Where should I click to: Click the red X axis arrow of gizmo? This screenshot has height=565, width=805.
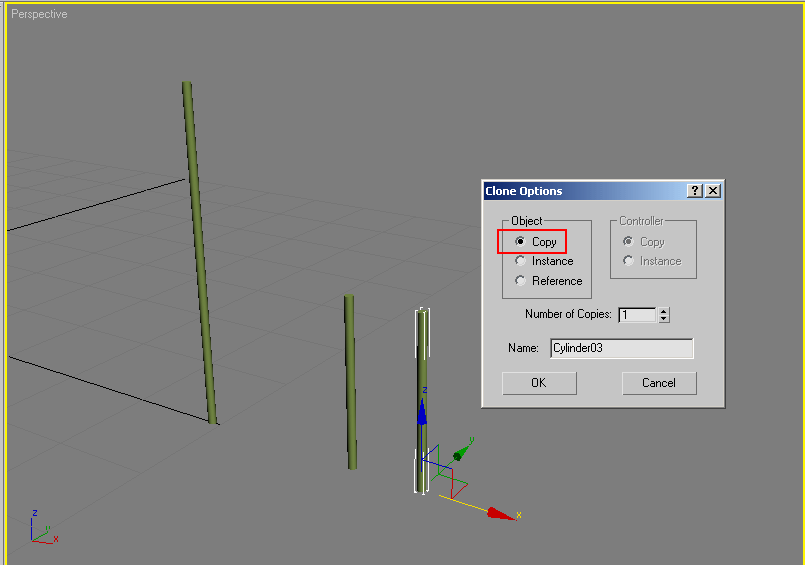coord(500,514)
